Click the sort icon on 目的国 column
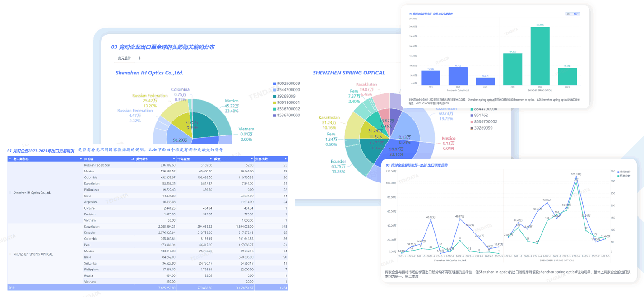This screenshot has height=298, width=644. click(133, 159)
